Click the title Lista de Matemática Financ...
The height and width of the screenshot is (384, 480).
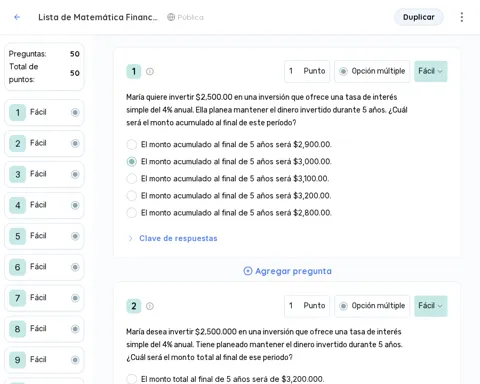click(98, 17)
